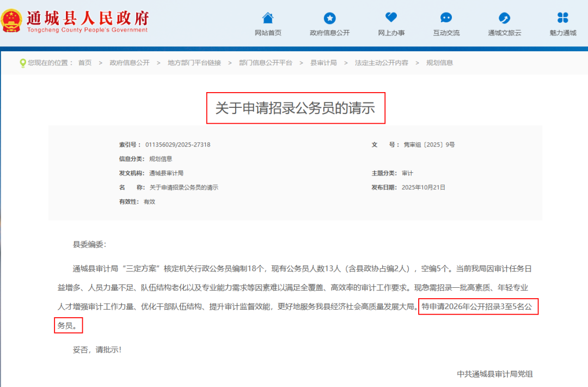588x387 pixels.
Task: Click the home icon above 网站首页
Action: click(x=268, y=18)
